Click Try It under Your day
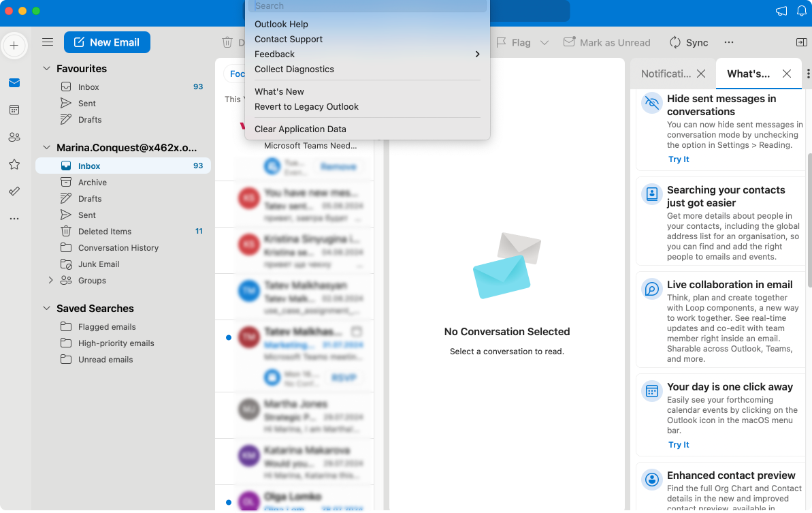Image resolution: width=812 pixels, height=513 pixels. pyautogui.click(x=679, y=445)
